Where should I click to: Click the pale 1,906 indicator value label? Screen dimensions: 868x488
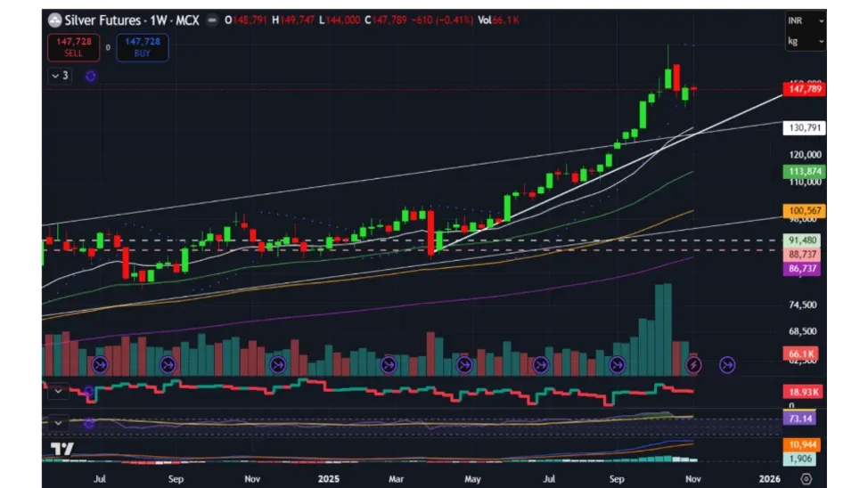[800, 459]
